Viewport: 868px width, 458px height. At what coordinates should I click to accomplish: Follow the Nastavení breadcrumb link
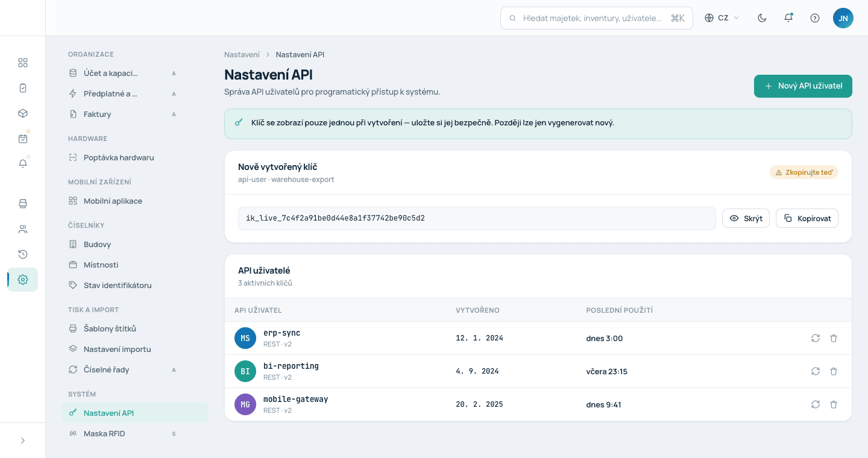pyautogui.click(x=242, y=54)
